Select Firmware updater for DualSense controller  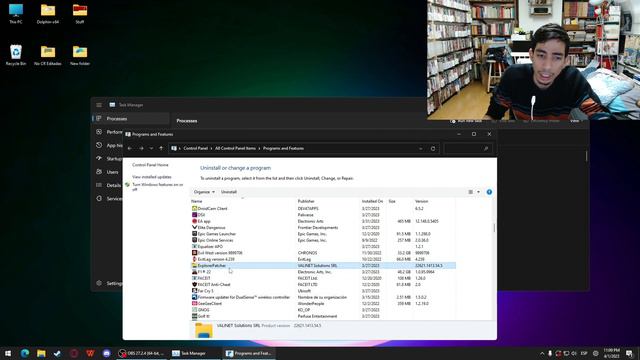point(323,297)
